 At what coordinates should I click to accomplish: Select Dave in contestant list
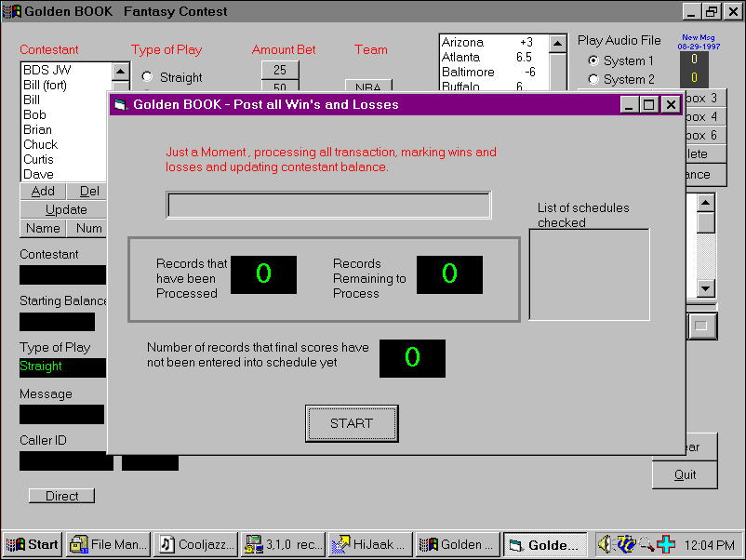click(x=64, y=174)
